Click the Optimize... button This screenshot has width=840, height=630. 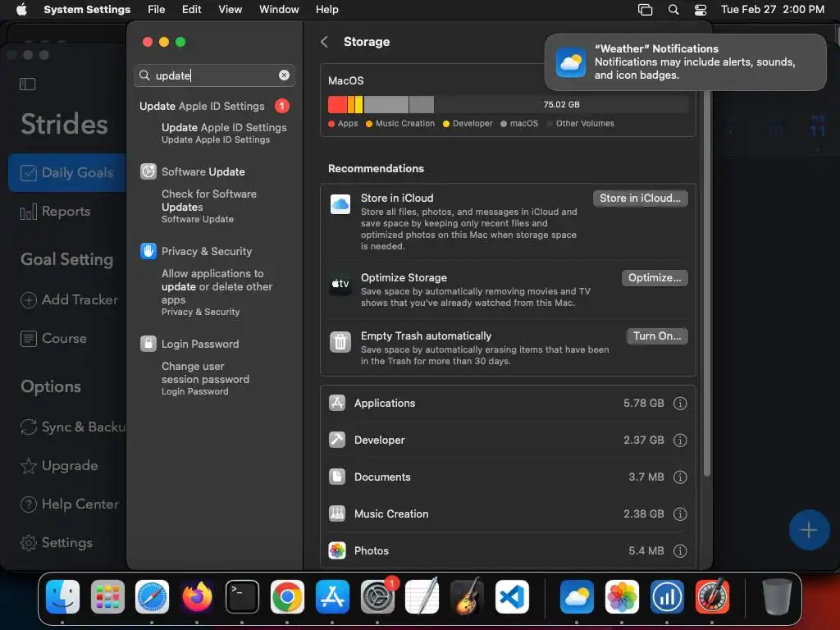(655, 278)
